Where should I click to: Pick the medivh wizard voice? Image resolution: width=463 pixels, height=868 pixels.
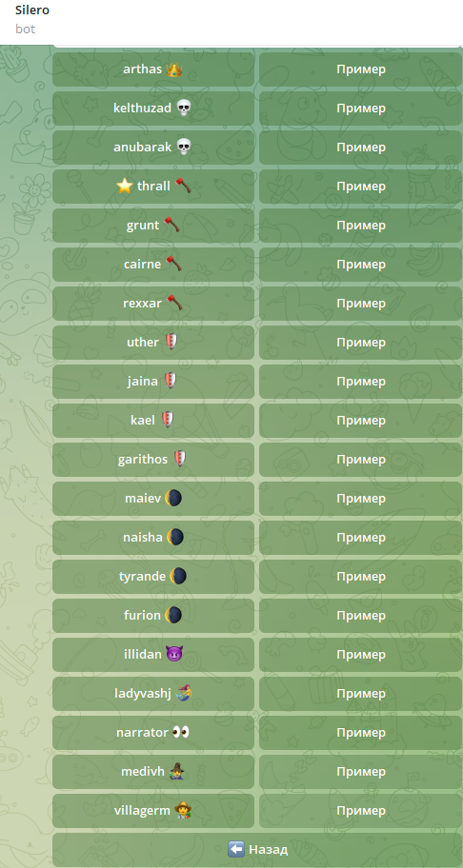pyautogui.click(x=153, y=772)
